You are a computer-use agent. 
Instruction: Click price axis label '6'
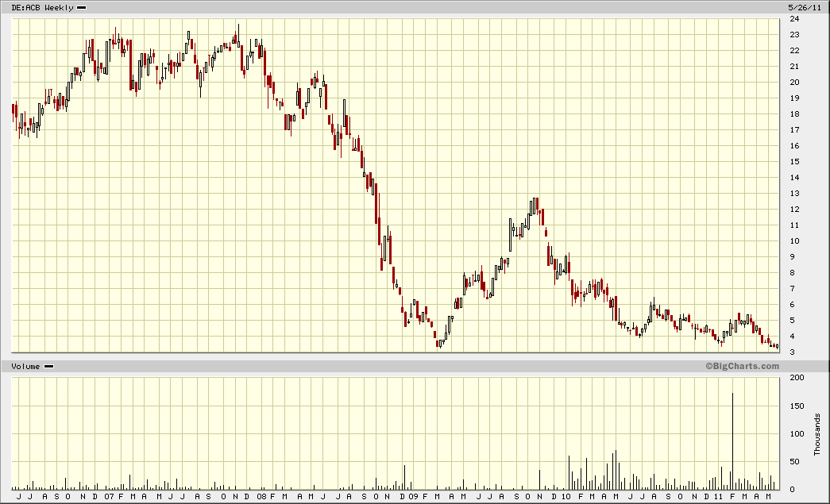[793, 304]
